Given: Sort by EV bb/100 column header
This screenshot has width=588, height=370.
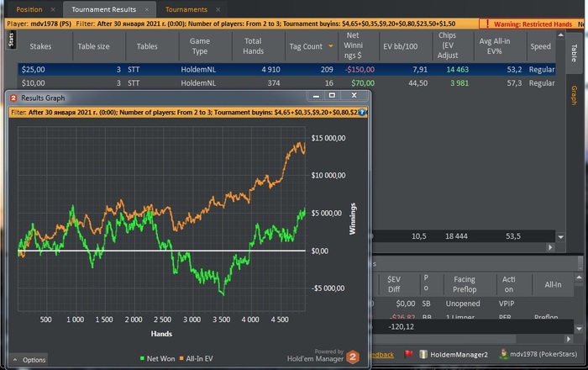Looking at the screenshot, I should pos(400,46).
